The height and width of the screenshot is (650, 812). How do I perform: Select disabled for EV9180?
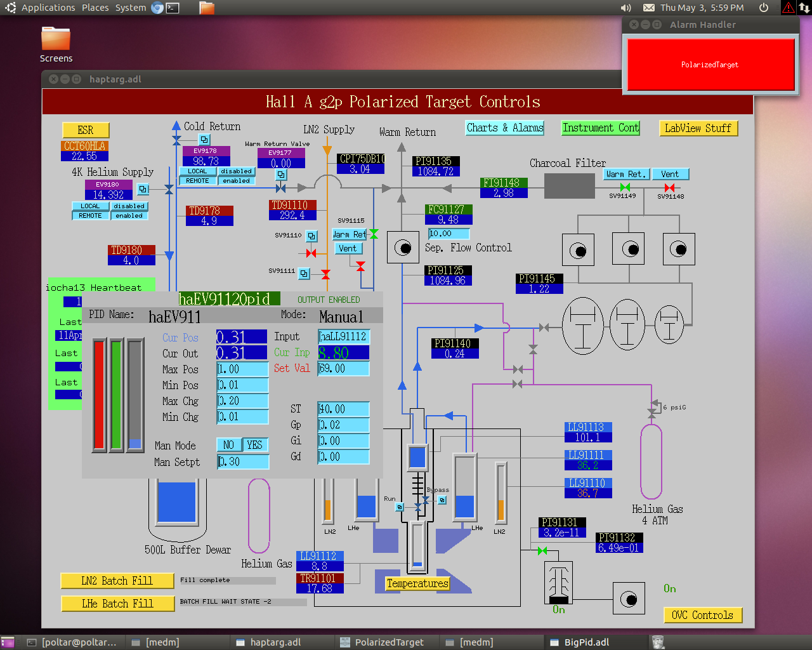click(129, 206)
